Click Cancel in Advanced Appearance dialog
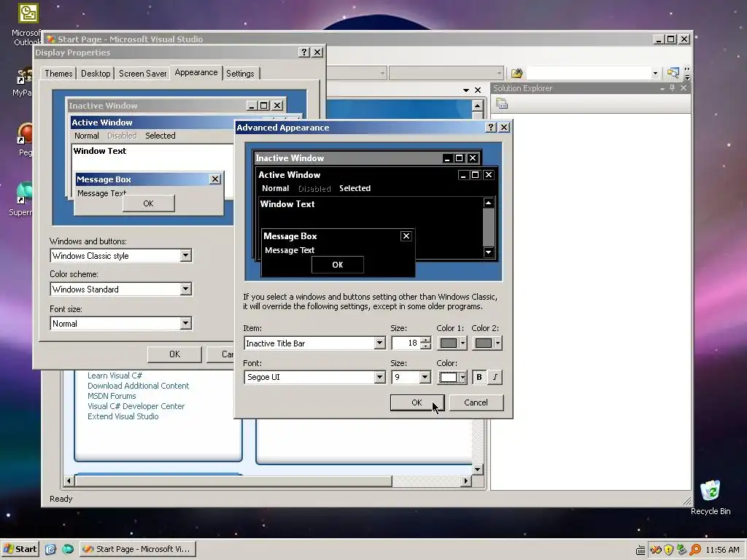Screen dimensions: 747x560 coord(476,402)
